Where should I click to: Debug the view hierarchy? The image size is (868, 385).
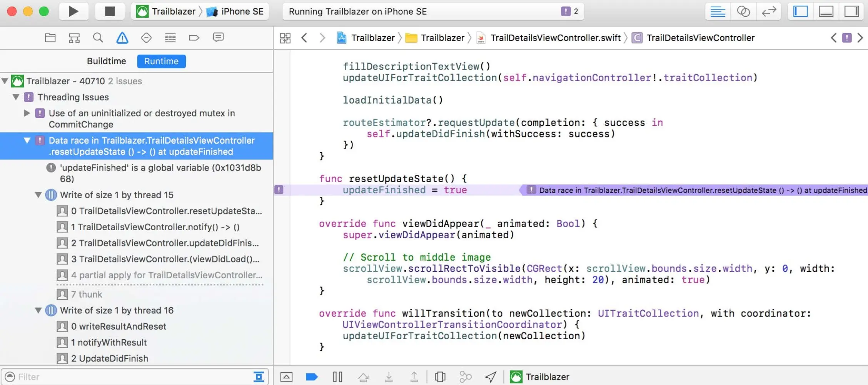point(440,377)
